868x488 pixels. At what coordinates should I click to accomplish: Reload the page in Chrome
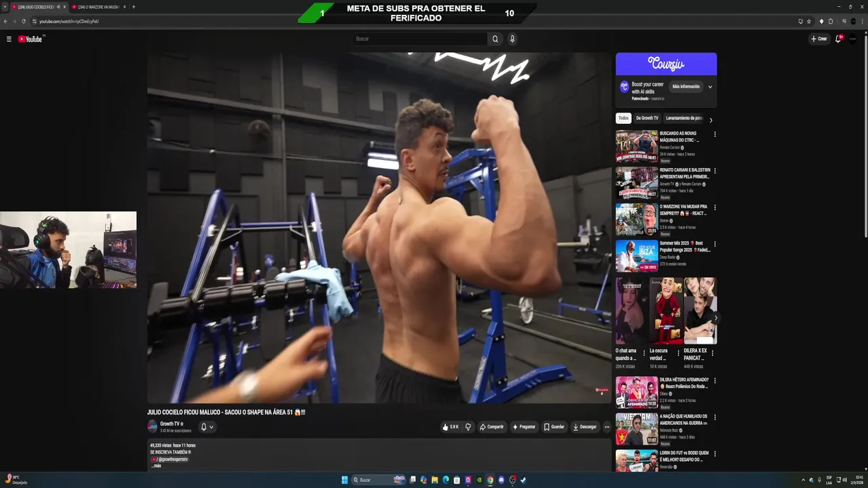coord(23,21)
